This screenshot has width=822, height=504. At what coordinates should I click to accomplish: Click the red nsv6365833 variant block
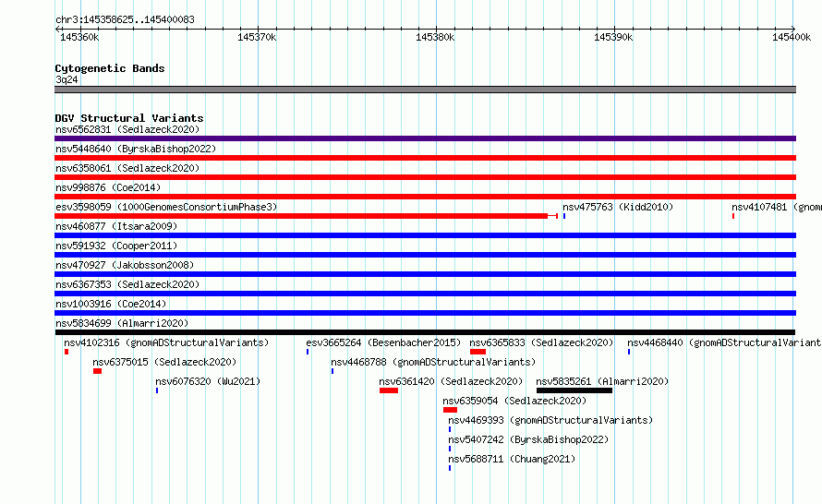click(478, 352)
